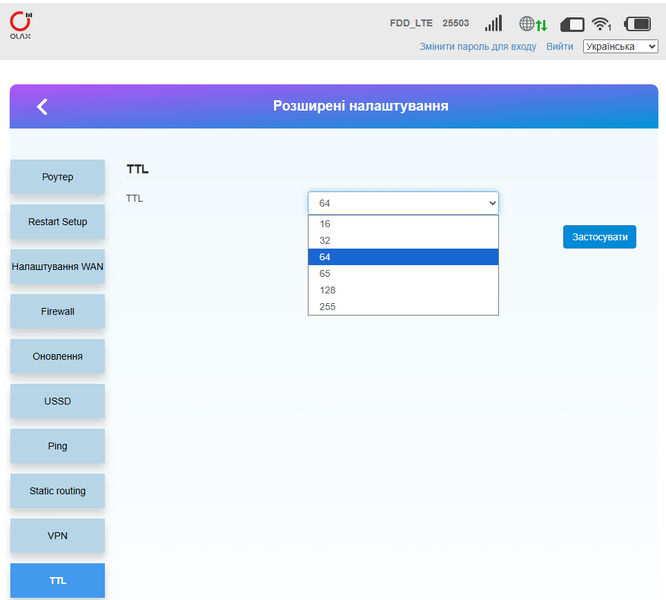Screen dimensions: 666x600
Task: Pick 128 in the TTL list
Action: 403,290
